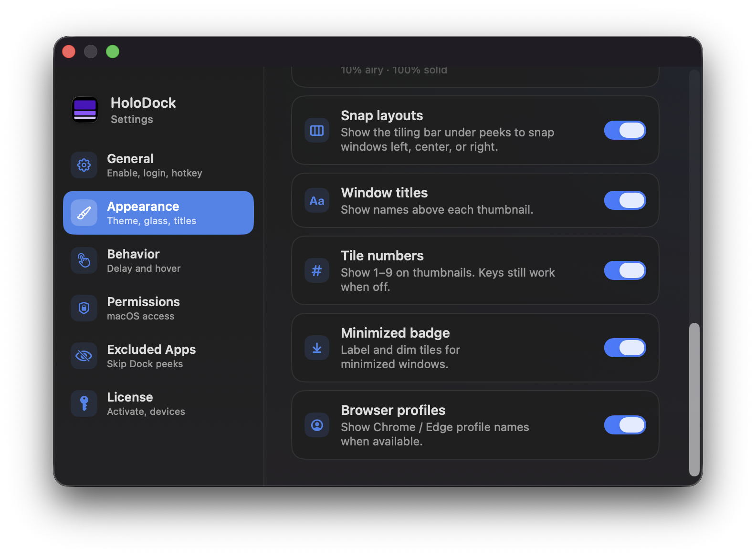Open the General settings section

158,165
